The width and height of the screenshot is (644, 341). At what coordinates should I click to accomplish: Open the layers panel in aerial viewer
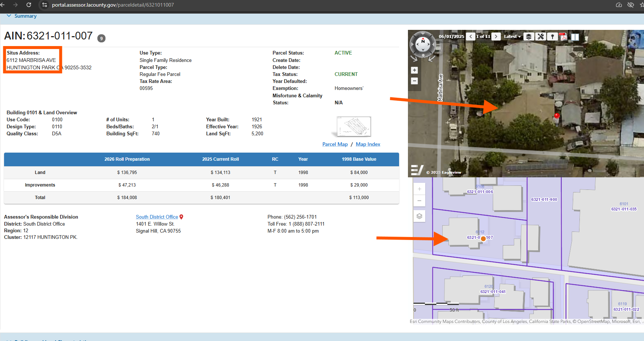529,36
